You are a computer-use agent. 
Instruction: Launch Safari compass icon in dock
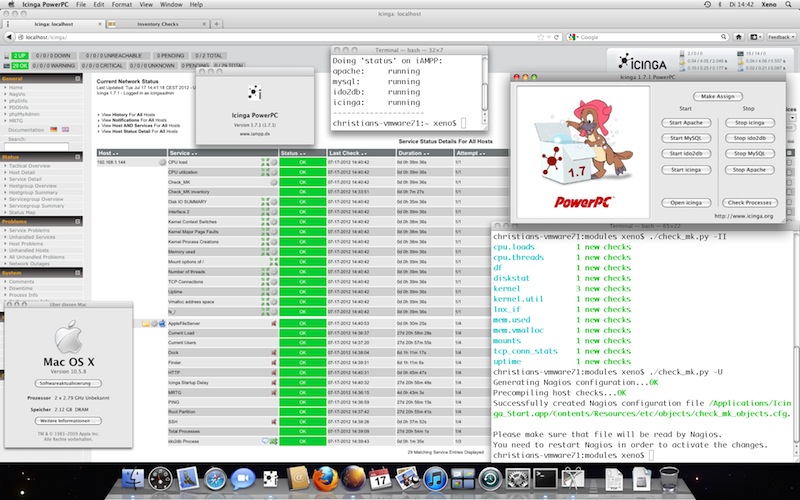click(215, 480)
